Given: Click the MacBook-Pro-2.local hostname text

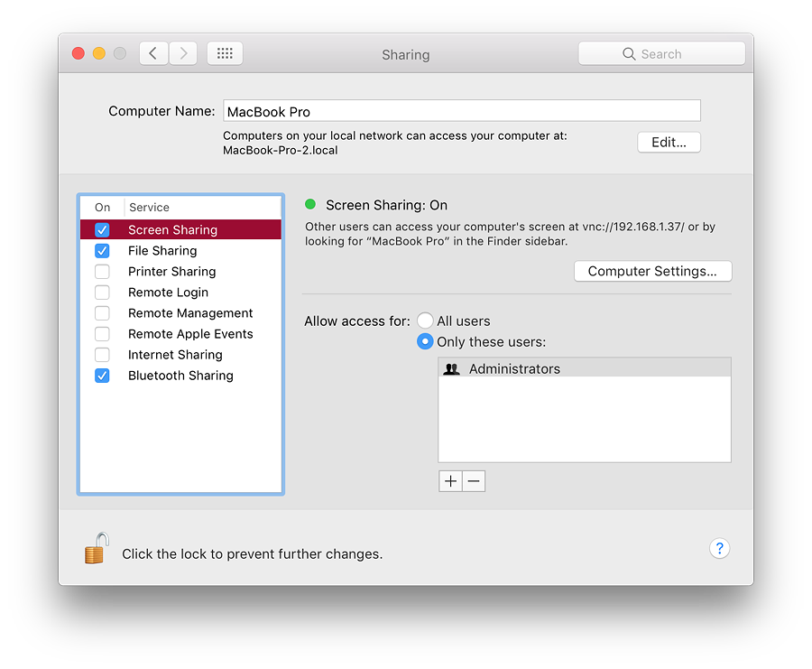Looking at the screenshot, I should click(281, 150).
